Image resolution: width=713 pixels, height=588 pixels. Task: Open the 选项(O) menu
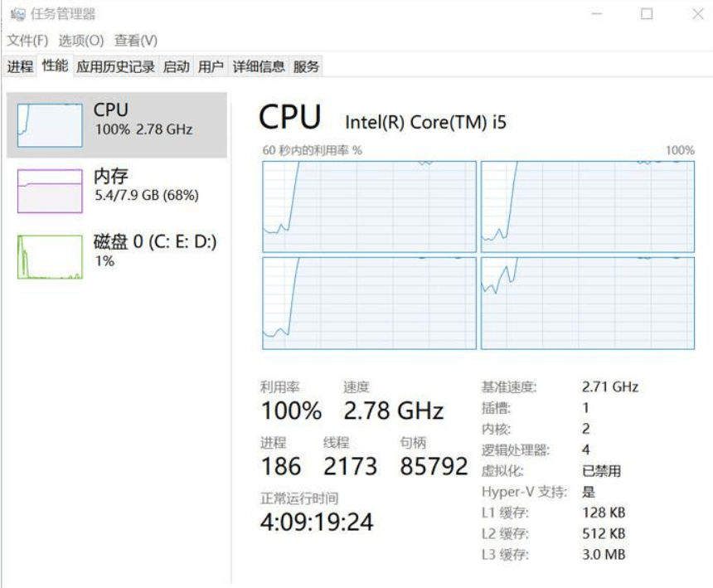pyautogui.click(x=81, y=41)
